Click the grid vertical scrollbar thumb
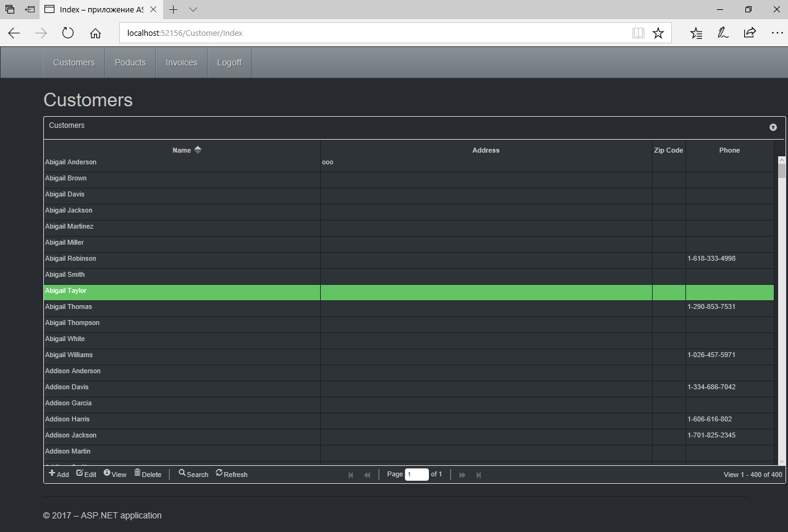This screenshot has height=532, width=788. click(781, 171)
